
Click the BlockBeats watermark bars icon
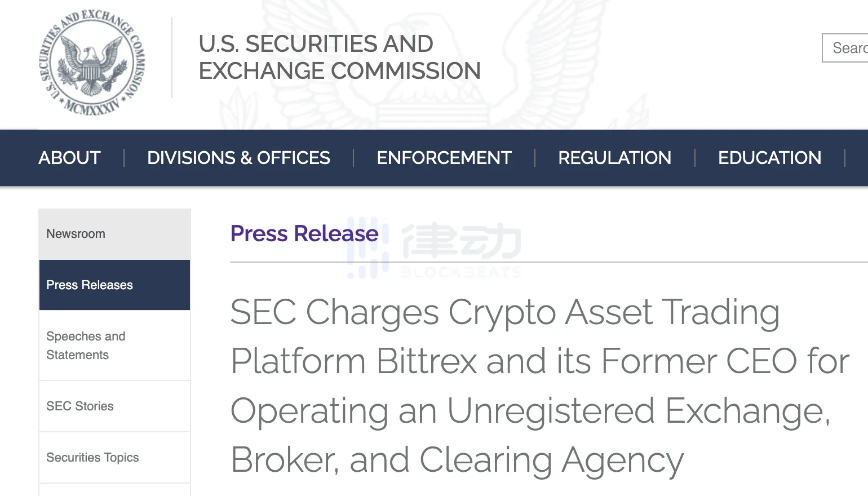367,248
